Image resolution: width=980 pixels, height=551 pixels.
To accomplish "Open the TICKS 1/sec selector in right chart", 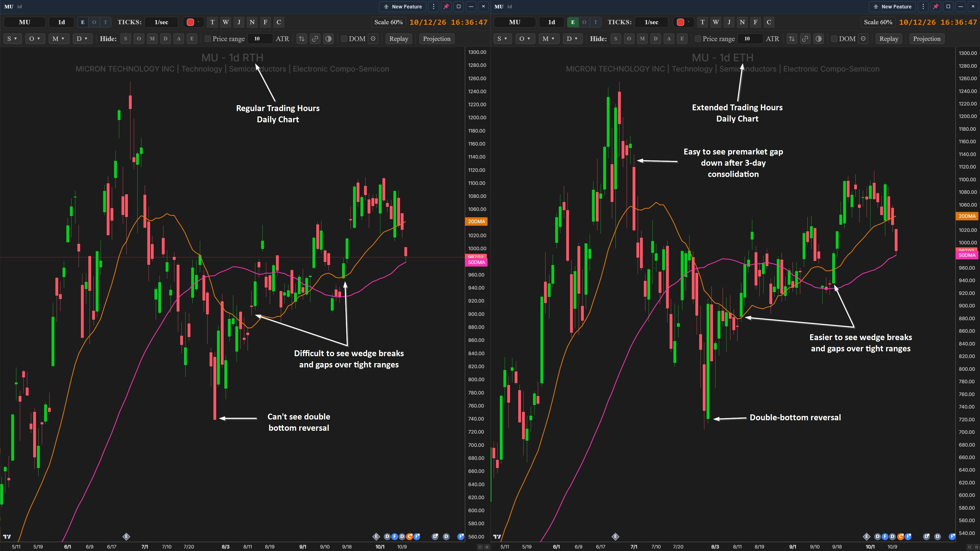I will [651, 22].
